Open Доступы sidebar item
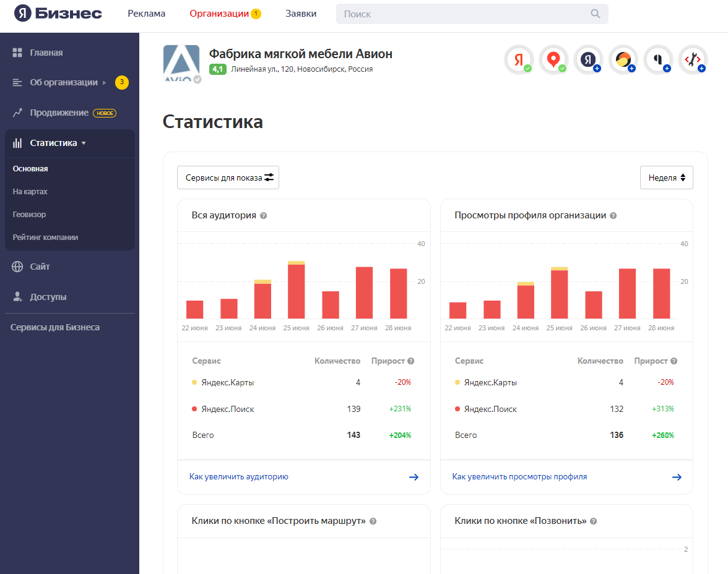Screen dimensions: 728x574 pos(48,297)
